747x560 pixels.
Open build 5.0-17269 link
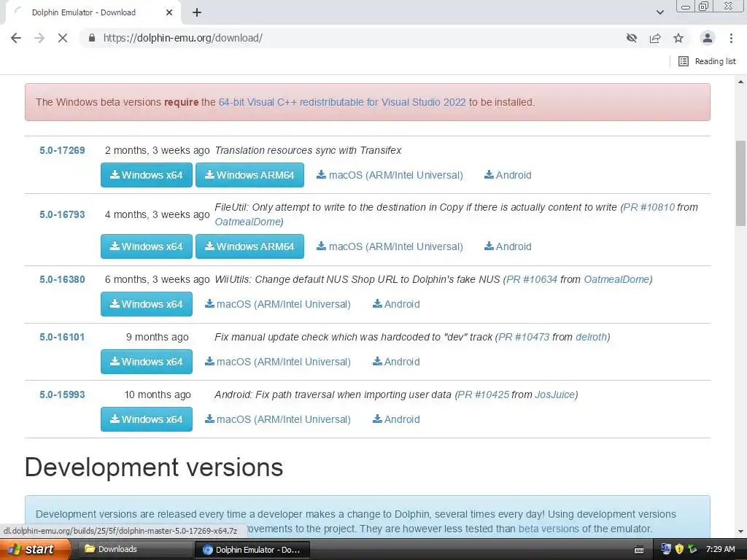[x=62, y=150]
